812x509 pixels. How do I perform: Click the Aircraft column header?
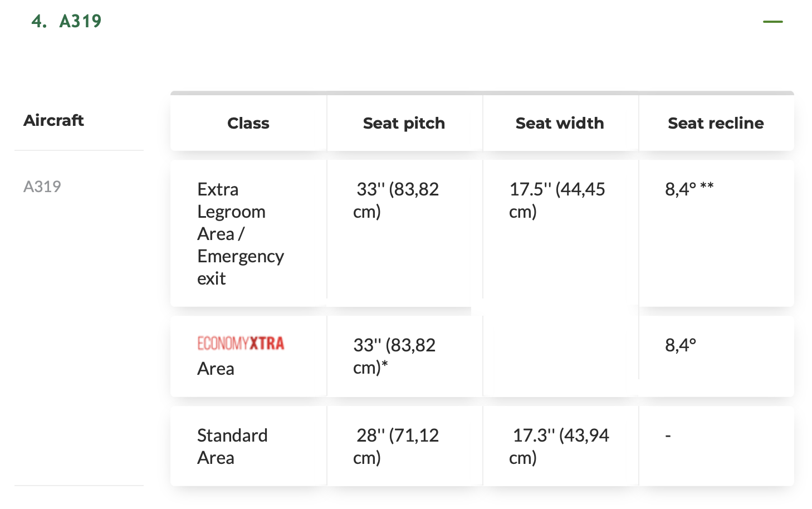(x=53, y=120)
